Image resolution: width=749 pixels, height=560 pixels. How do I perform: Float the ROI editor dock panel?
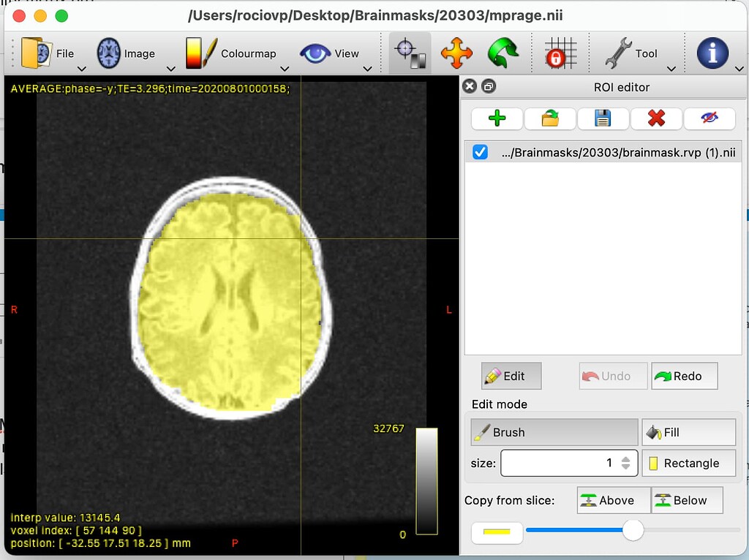489,86
